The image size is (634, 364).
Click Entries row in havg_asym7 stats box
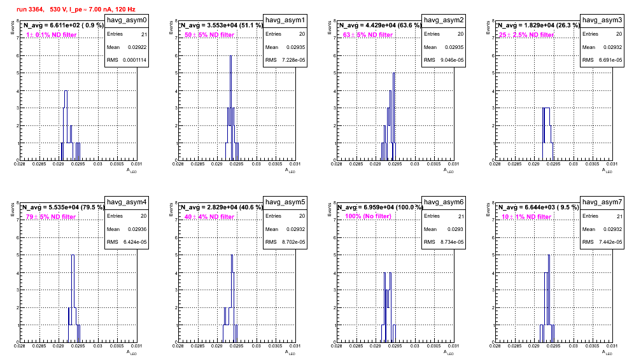coord(602,216)
